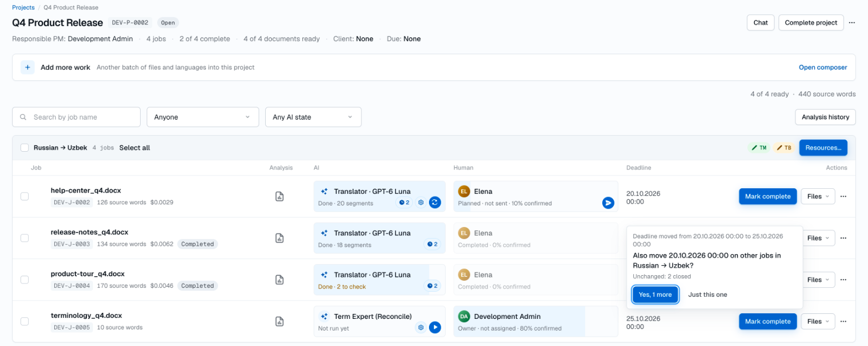The height and width of the screenshot is (346, 868).
Task: Click the search magnifier icon
Action: (23, 117)
